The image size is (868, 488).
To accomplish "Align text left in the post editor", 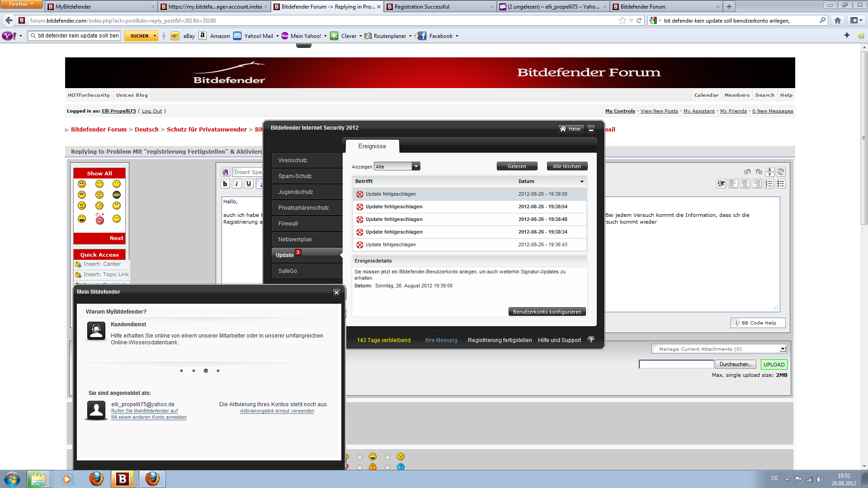I will click(733, 183).
